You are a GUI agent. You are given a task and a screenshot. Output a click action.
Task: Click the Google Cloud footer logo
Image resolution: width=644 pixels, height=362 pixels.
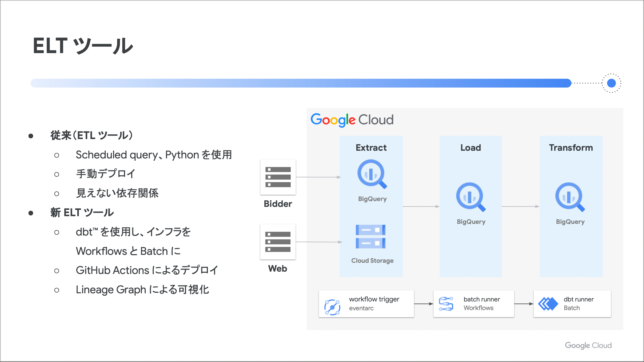click(x=588, y=345)
